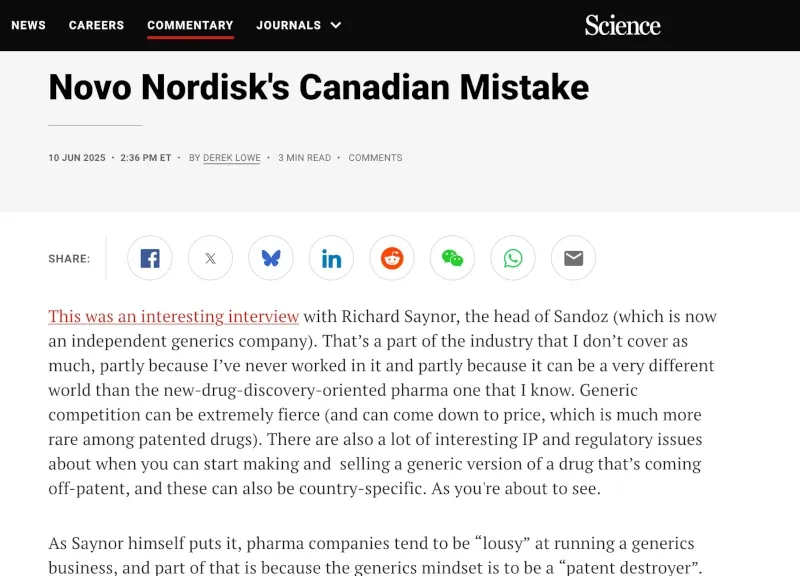Click the 3 min read label
The image size is (800, 576).
(305, 158)
